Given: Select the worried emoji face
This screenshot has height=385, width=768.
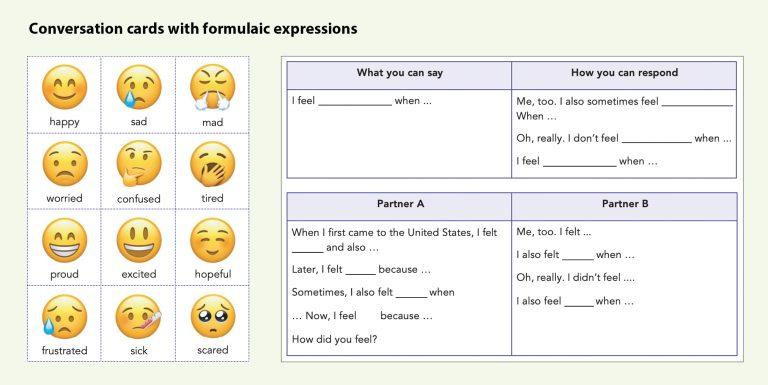Looking at the screenshot, I should [65, 164].
